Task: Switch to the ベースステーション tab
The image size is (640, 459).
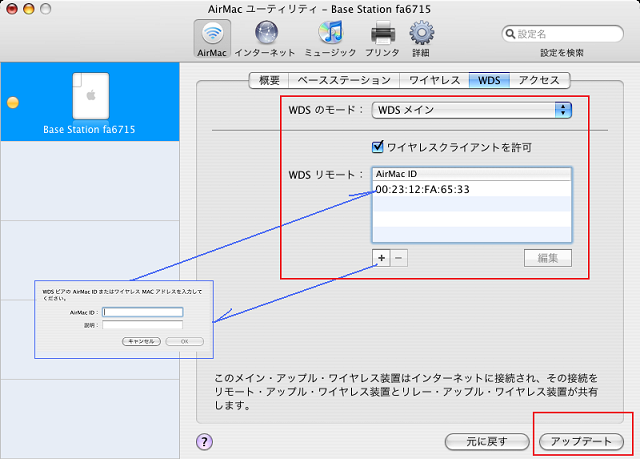Action: tap(344, 80)
